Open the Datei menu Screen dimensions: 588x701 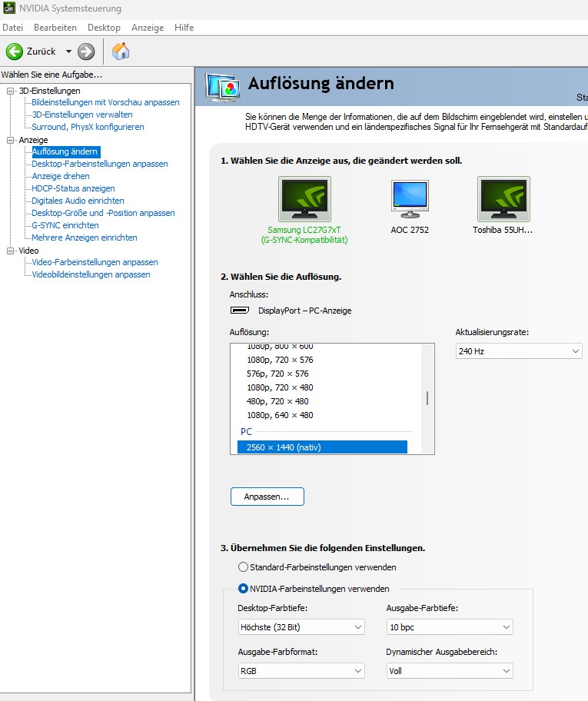[12, 27]
